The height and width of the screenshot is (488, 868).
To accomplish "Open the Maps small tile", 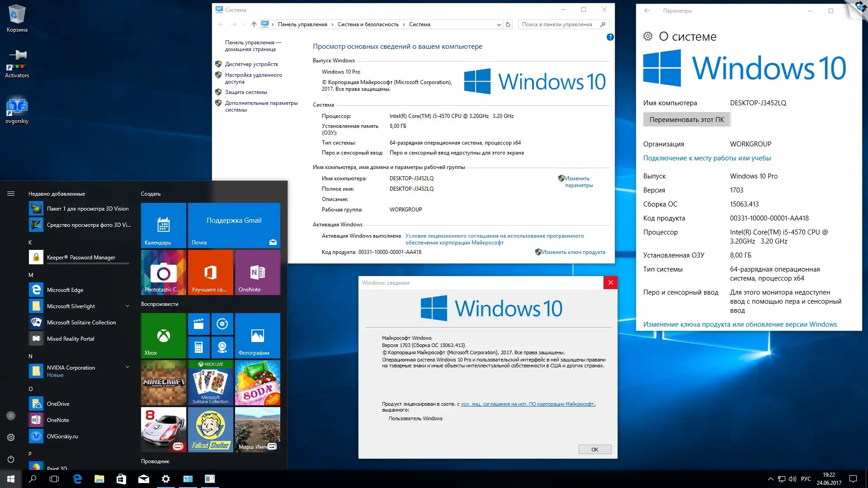I will point(222,347).
